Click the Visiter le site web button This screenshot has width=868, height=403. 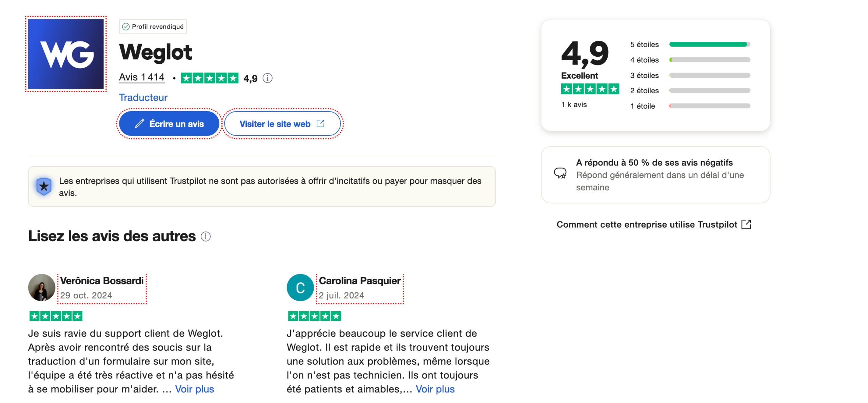point(283,123)
